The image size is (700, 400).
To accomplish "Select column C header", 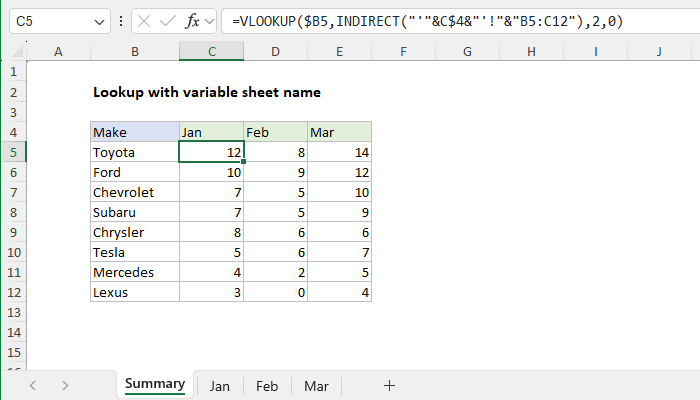I will point(212,51).
